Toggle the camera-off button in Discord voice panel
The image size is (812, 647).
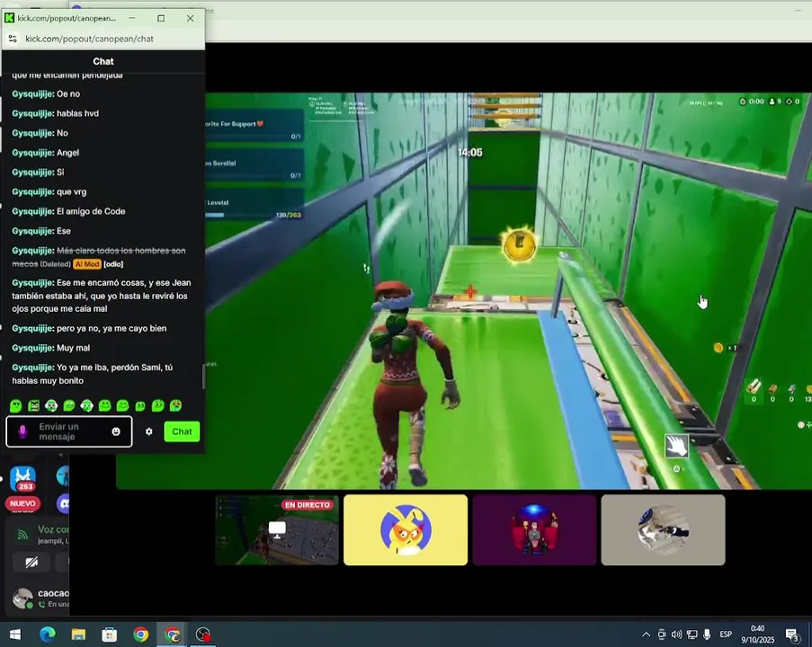[x=31, y=563]
